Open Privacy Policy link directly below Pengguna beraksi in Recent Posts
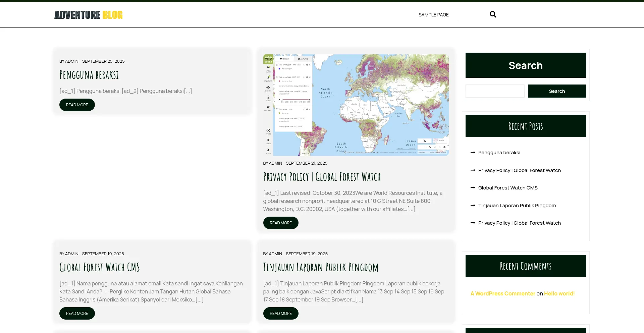The height and width of the screenshot is (333, 644). pyautogui.click(x=520, y=170)
